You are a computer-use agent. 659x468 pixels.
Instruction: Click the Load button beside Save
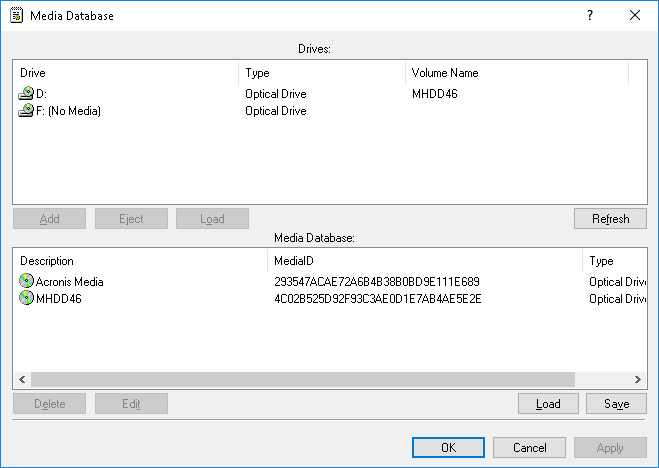click(548, 404)
